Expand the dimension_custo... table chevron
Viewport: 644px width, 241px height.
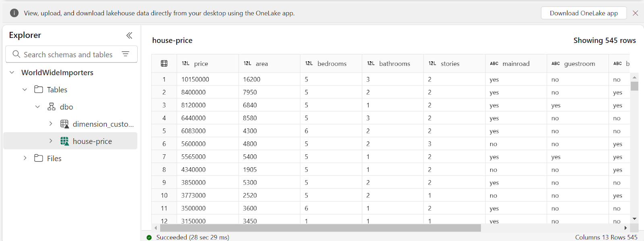(51, 124)
